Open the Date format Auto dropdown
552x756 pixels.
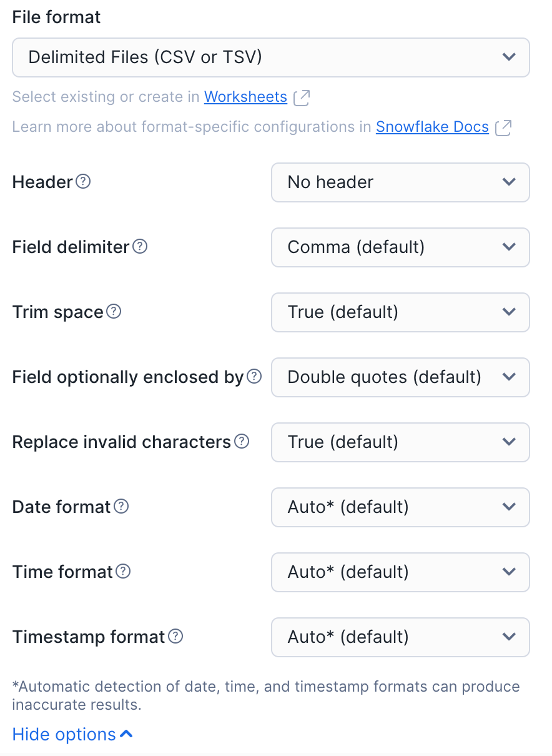[400, 507]
